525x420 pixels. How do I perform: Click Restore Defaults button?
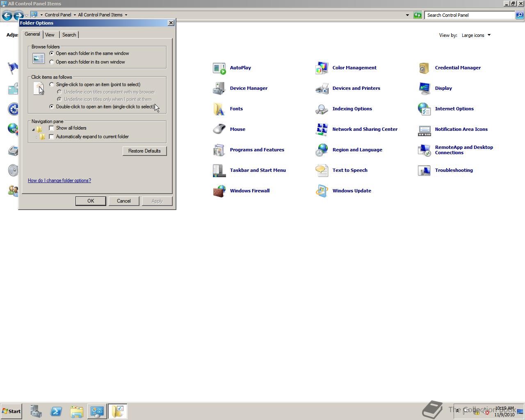click(x=144, y=151)
